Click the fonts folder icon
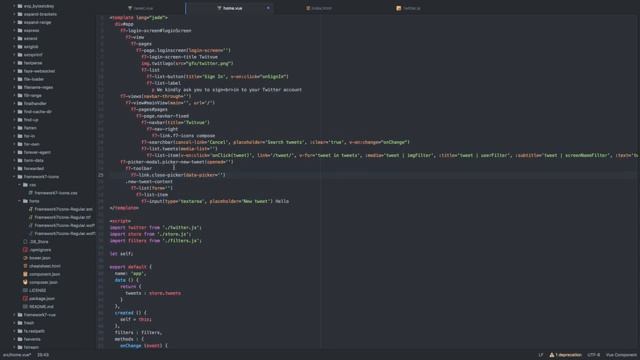This screenshot has height=360, width=640. pos(25,201)
